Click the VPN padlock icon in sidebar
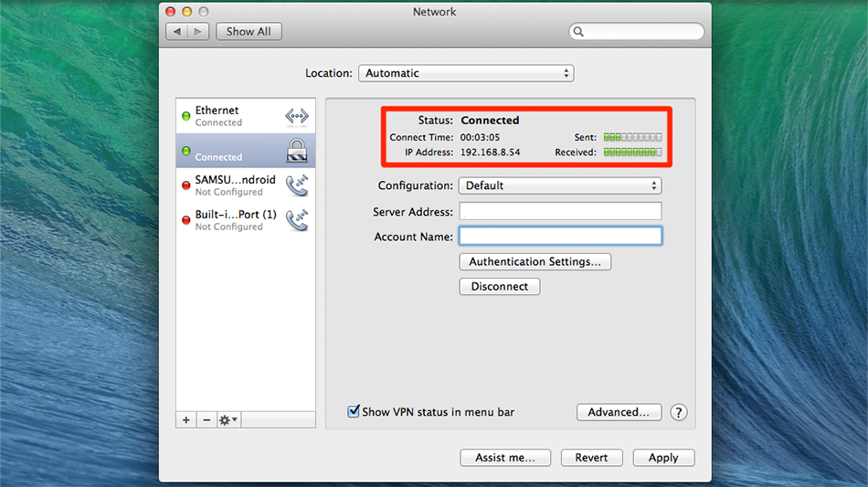868x487 pixels. (297, 151)
